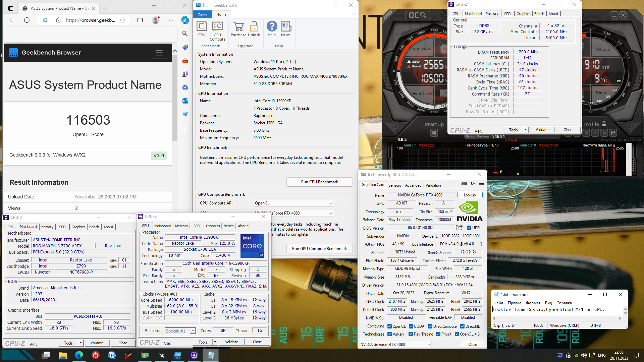Image resolution: width=644 pixels, height=362 pixels.
Task: Open Help icon in Geekbench ribbon
Action: coord(272,28)
